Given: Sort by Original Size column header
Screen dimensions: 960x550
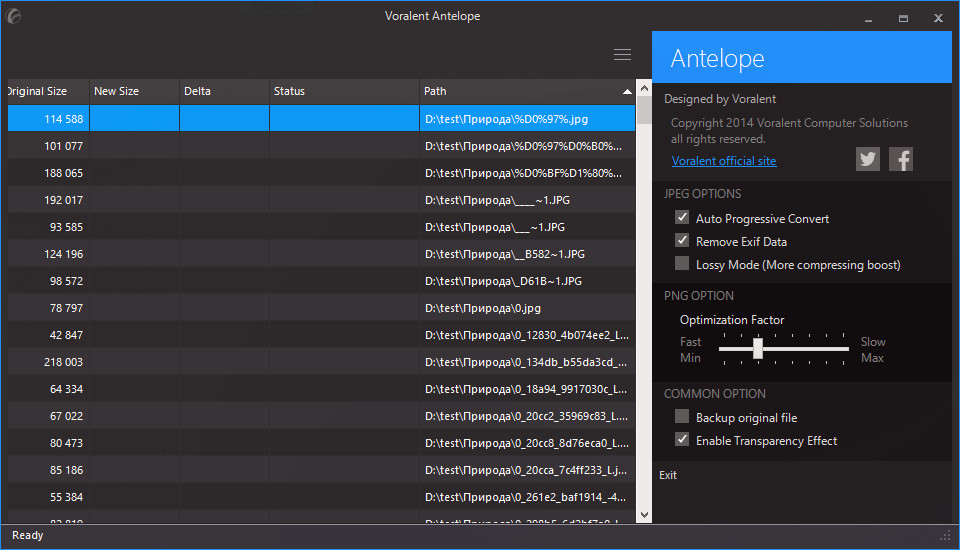Looking at the screenshot, I should point(48,91).
